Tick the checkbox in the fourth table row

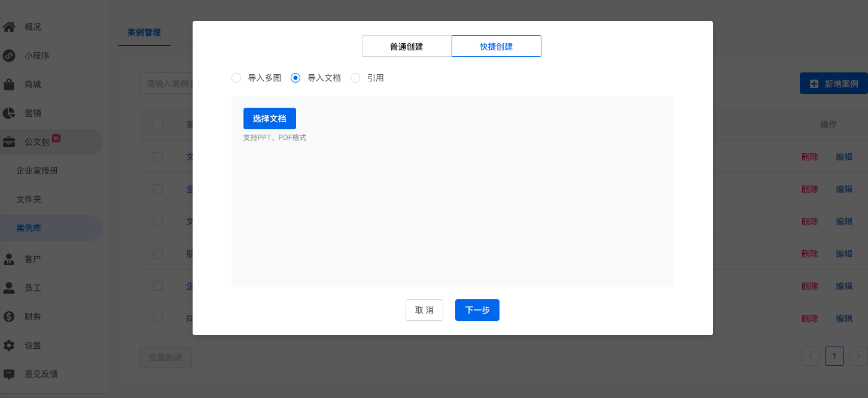click(x=158, y=254)
